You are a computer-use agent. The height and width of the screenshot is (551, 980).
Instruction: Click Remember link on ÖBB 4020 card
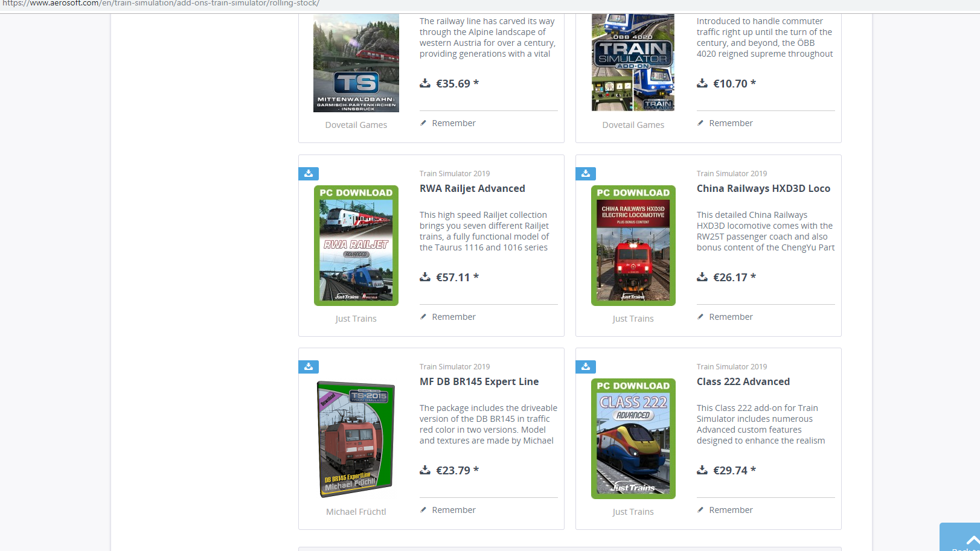click(731, 123)
